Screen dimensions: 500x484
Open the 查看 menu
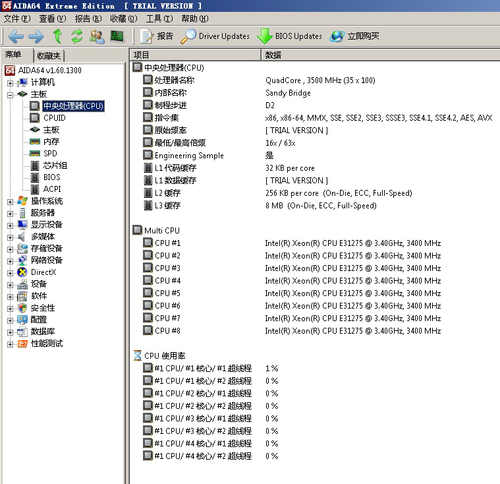tap(53, 19)
